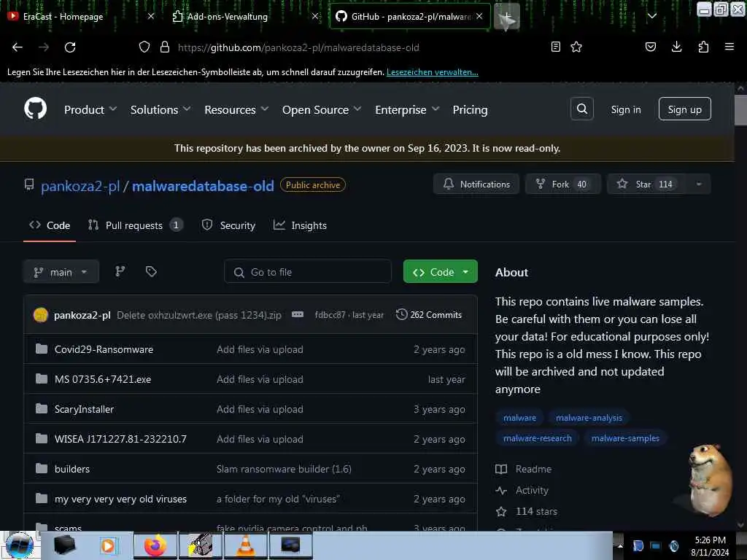Open the Firefox hamburger menu
Viewport: 747px width, 560px height.
coord(729,47)
